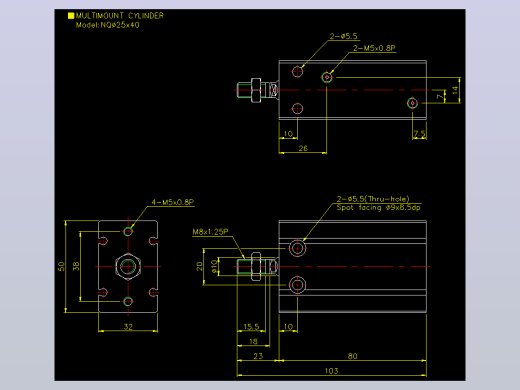Select the 'Spot facing ø9x8.5dp' note
Screen dimensions: 520x390
(x=378, y=208)
